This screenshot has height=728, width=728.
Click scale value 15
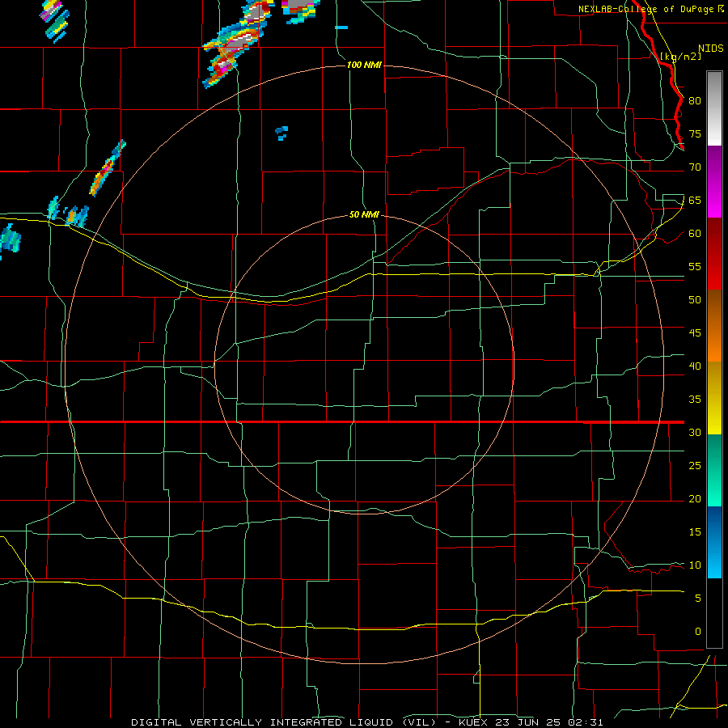[x=695, y=532]
